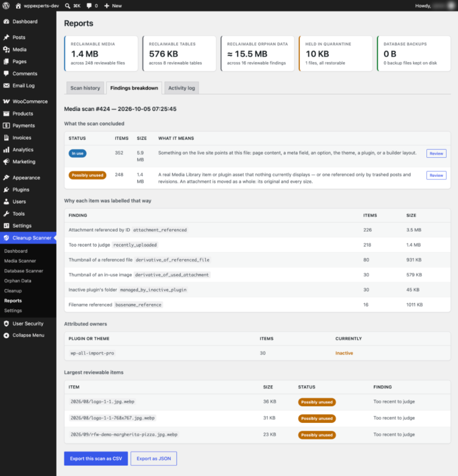
Task: Open the site home icon beside wppexperts-dev
Action: [18, 6]
